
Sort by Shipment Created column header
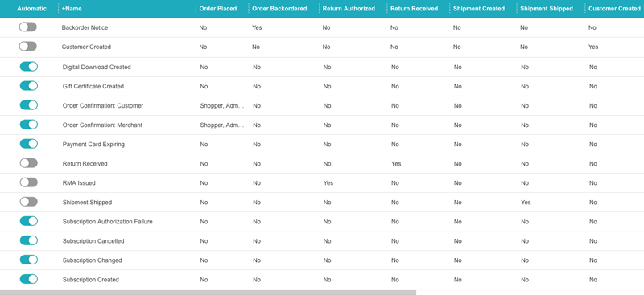(478, 9)
